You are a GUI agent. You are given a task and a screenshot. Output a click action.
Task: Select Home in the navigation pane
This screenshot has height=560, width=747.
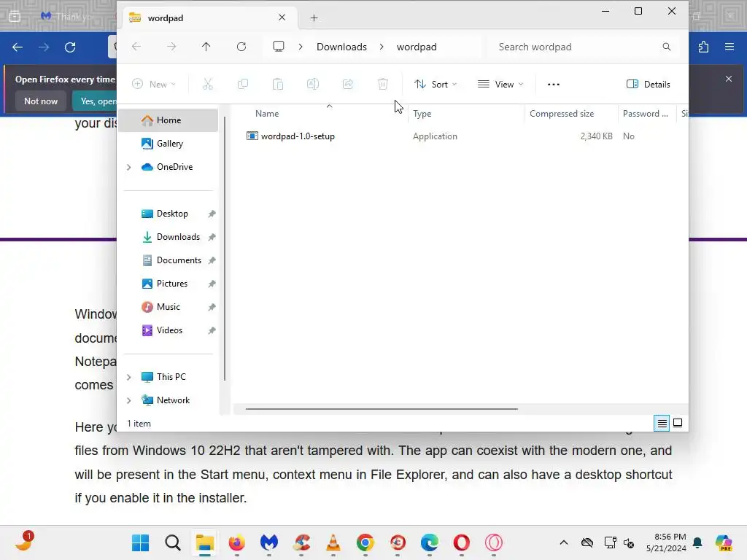[x=169, y=120]
